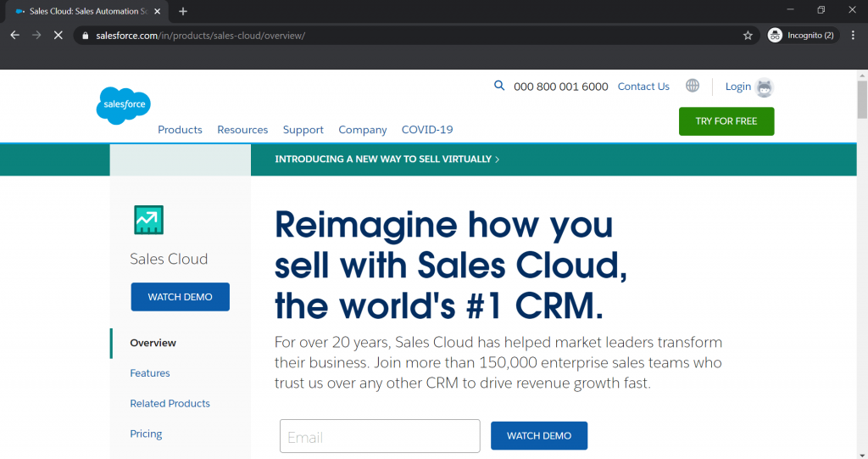This screenshot has width=868, height=459.
Task: Go back using browser back arrow
Action: (x=15, y=35)
